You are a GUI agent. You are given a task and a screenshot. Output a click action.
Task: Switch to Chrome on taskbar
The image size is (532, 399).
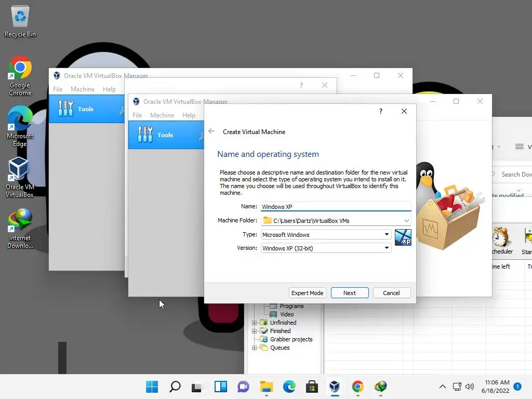pyautogui.click(x=357, y=387)
